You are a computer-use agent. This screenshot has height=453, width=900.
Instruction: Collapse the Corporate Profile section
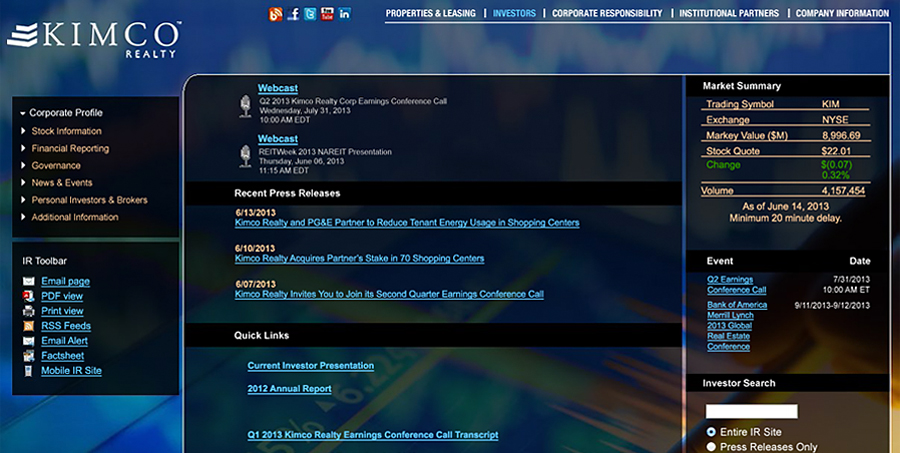22,113
